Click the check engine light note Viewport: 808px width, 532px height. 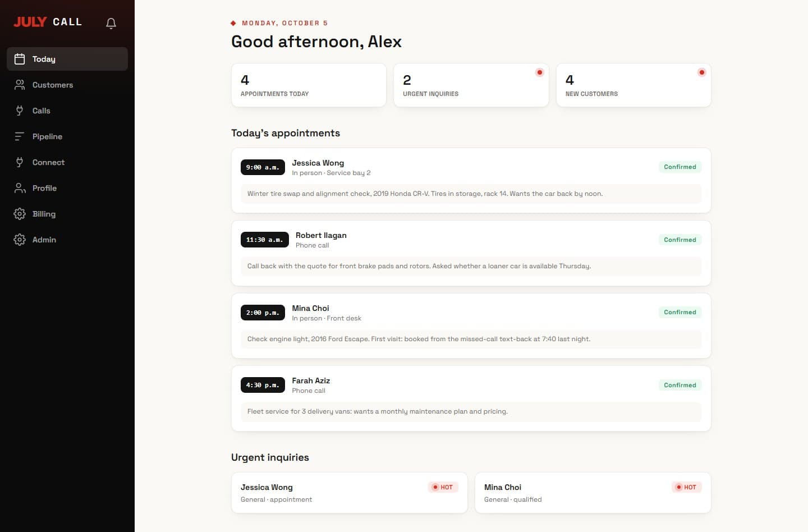click(x=471, y=339)
